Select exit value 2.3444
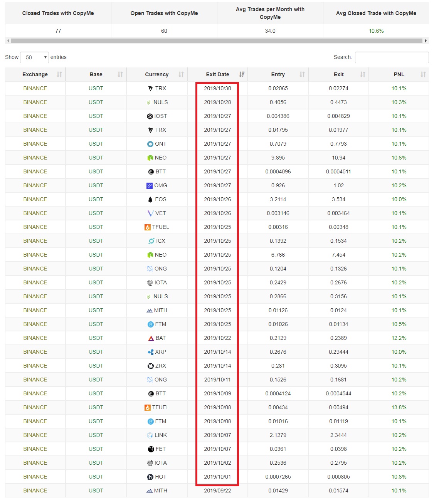The image size is (434, 504). pos(338,435)
